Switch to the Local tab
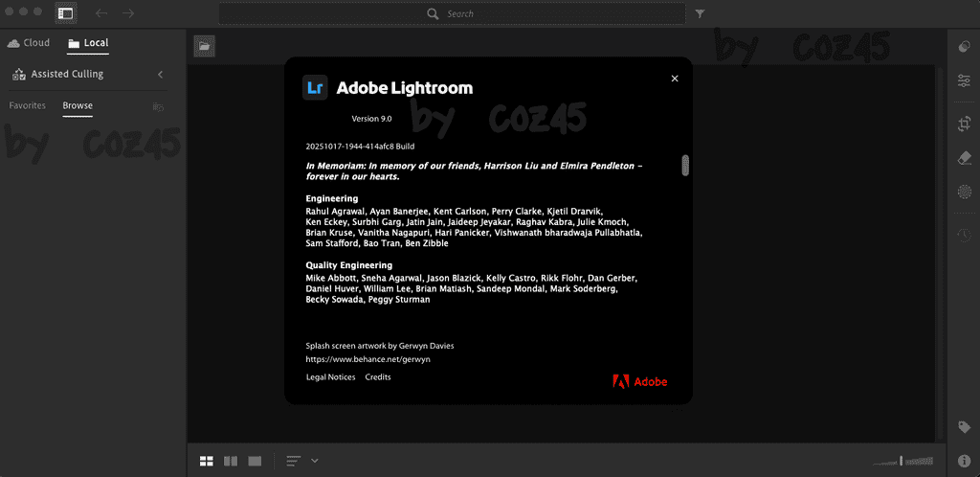The width and height of the screenshot is (980, 477). (88, 42)
